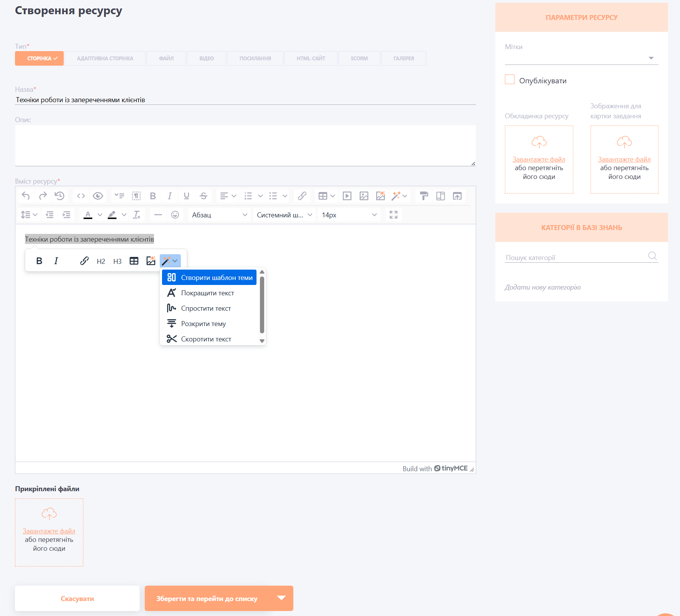Viewport: 680px width, 616px height.
Task: Click the text color swatch button
Action: pos(88,215)
